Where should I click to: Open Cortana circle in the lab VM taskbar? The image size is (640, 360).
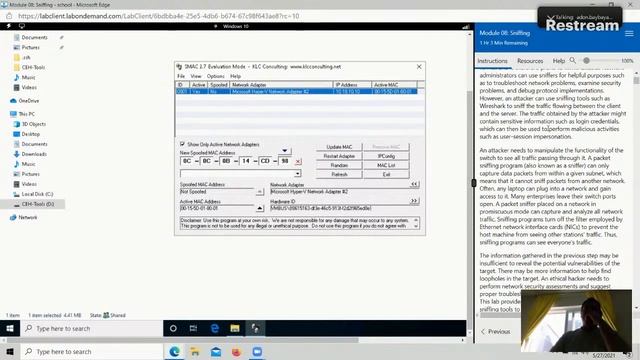point(173,328)
